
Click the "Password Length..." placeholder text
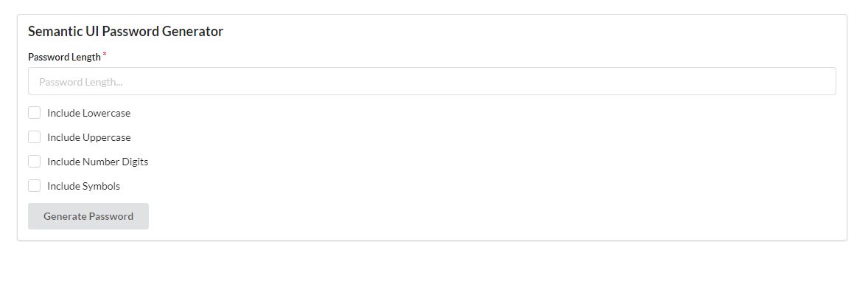81,82
